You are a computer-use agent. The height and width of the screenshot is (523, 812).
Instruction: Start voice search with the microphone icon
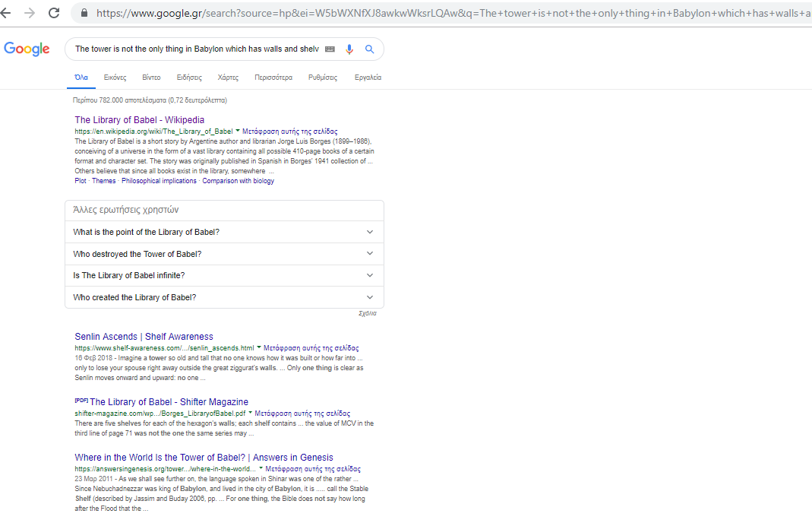pos(349,49)
